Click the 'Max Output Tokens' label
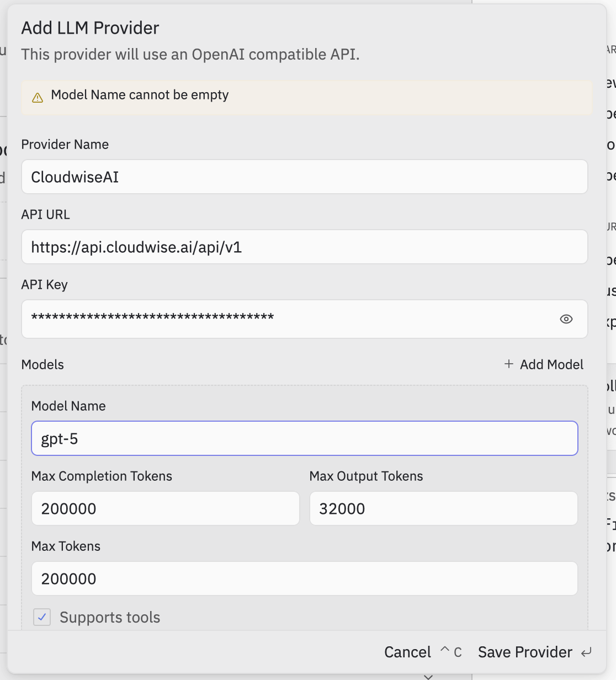Image resolution: width=616 pixels, height=680 pixels. tap(366, 476)
